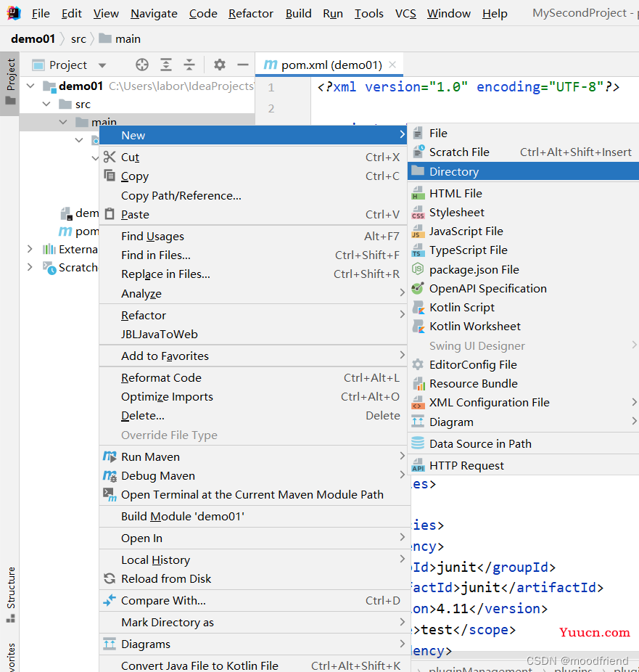Choose Delete... from context menu
Screen dimensions: 639x672
(252, 416)
